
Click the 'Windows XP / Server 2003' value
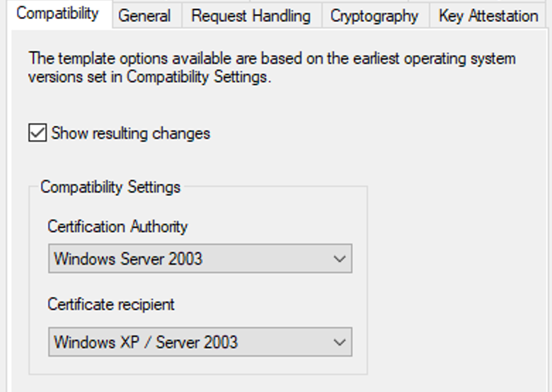[146, 342]
